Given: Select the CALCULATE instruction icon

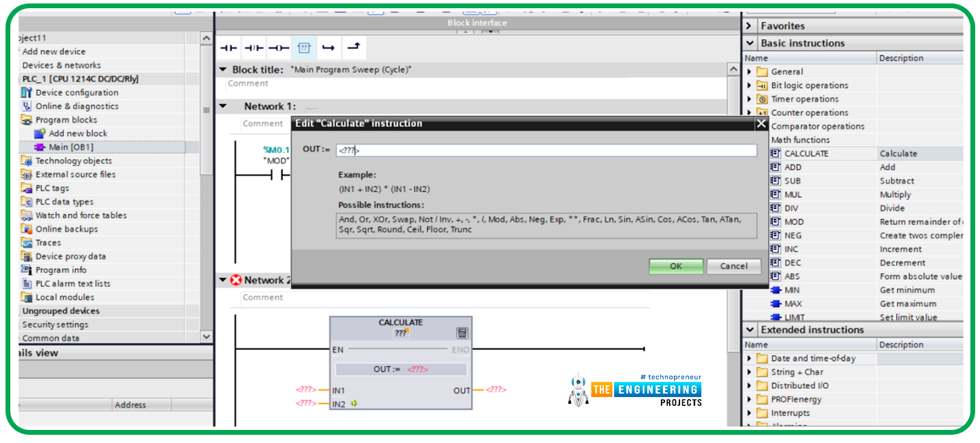Looking at the screenshot, I should [x=776, y=154].
